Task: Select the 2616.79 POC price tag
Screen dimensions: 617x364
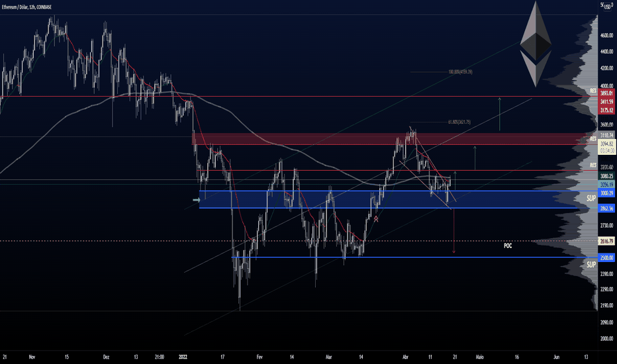Action: pyautogui.click(x=607, y=241)
